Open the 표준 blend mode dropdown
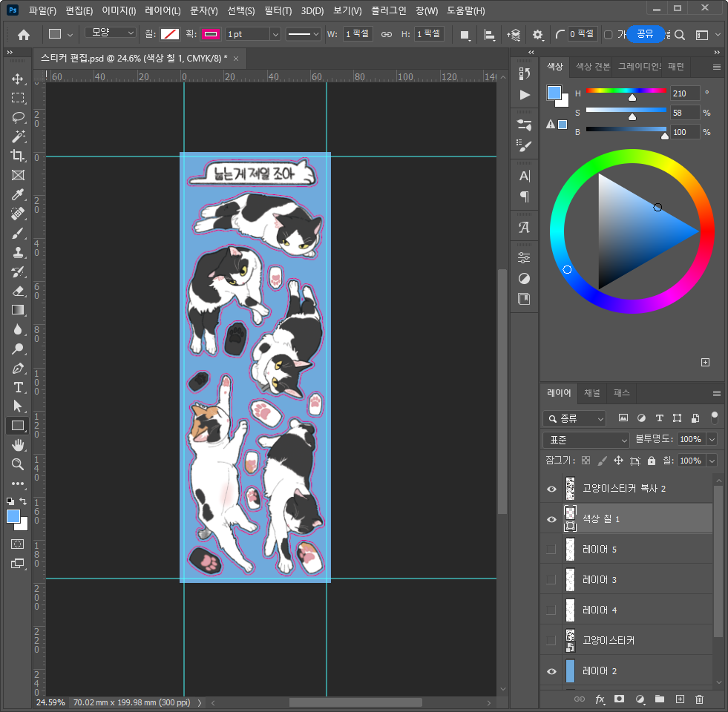Viewport: 728px width, 712px height. coord(586,440)
